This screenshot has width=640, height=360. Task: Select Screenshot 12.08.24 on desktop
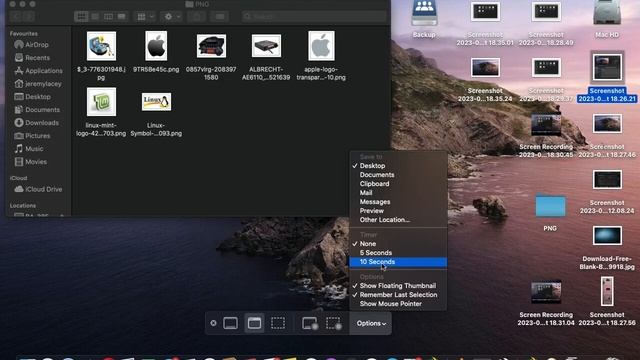click(x=607, y=192)
